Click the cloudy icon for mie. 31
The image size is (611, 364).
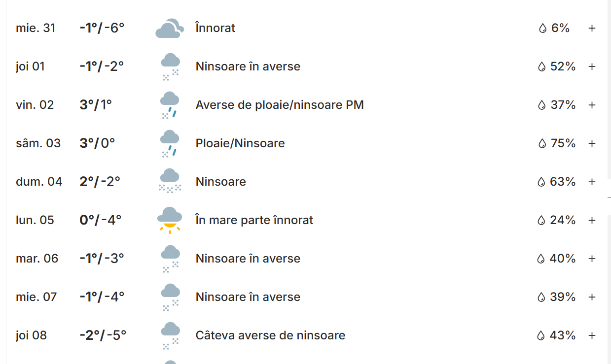(169, 29)
